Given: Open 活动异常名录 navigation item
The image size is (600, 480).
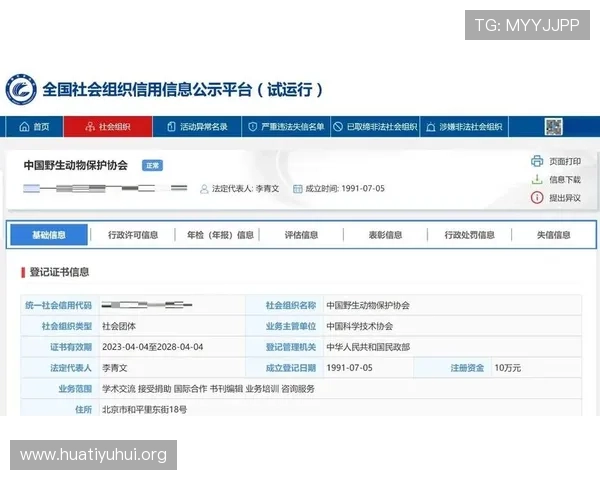Looking at the screenshot, I should (197, 127).
